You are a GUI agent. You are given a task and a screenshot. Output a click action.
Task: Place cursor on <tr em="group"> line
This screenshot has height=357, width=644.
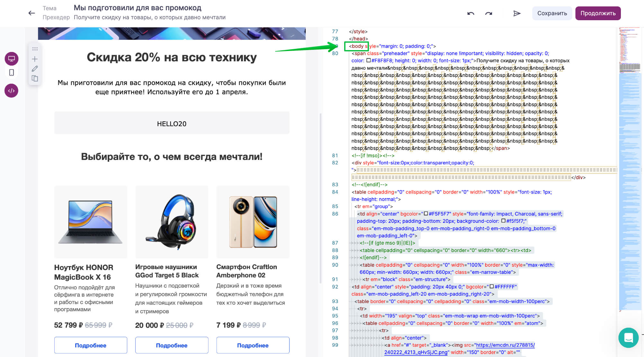tap(373, 206)
